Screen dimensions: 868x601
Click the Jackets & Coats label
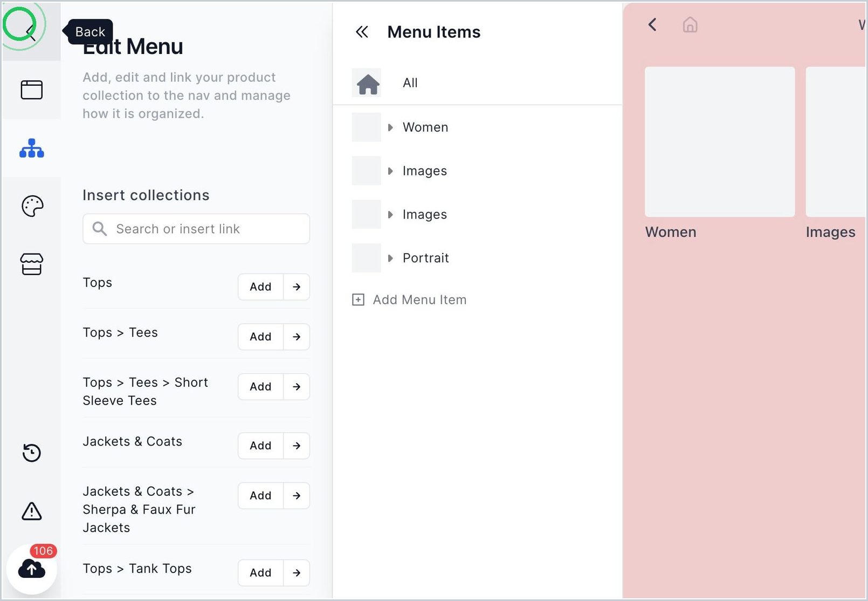point(132,441)
